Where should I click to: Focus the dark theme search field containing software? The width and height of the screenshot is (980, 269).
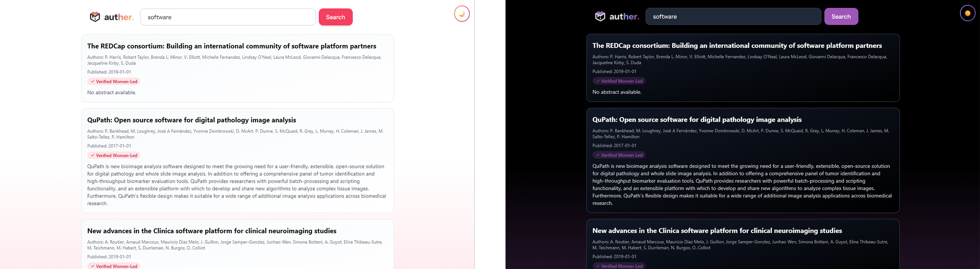[733, 16]
